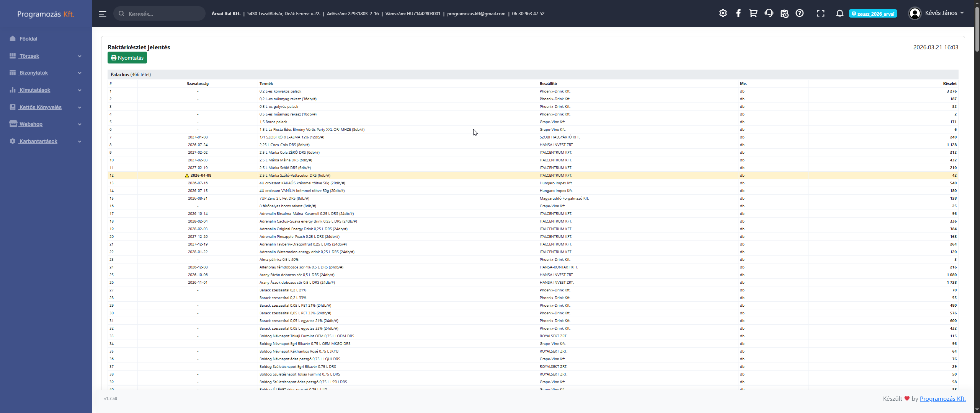
Task: Open the clipboard clock icon
Action: (784, 13)
